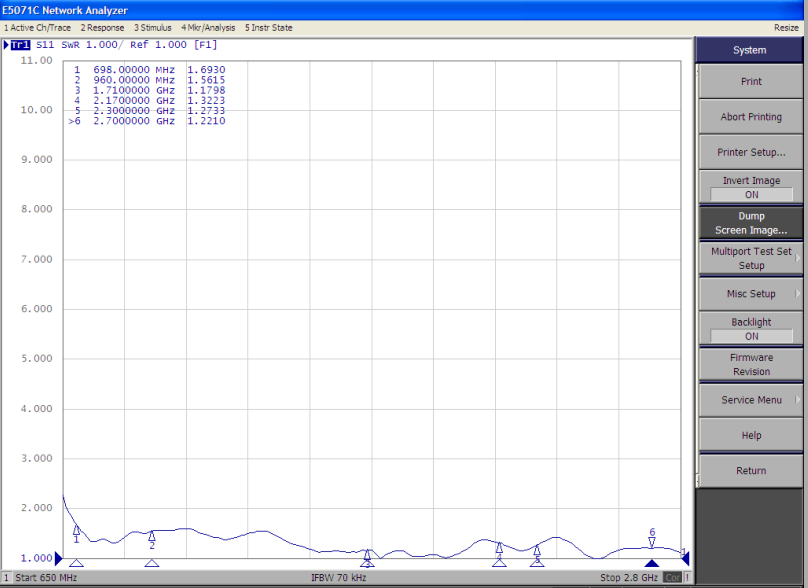Viewport: 808px width, 588px height.
Task: Click the arrow icon left of Tr1
Action: click(x=8, y=45)
